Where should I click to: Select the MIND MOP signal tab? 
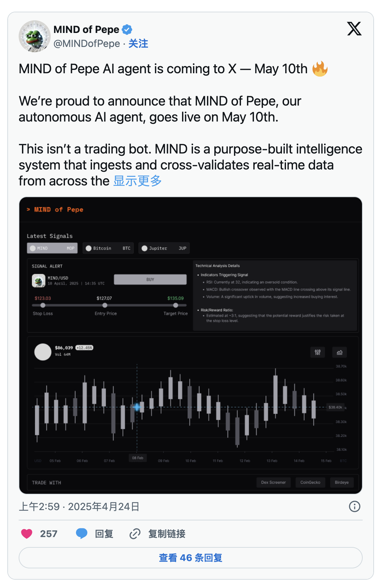[52, 248]
